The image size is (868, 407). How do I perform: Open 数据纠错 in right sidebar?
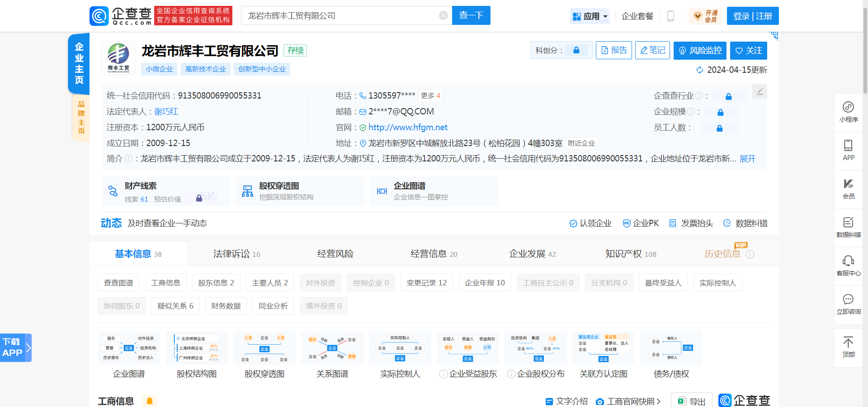(x=849, y=227)
